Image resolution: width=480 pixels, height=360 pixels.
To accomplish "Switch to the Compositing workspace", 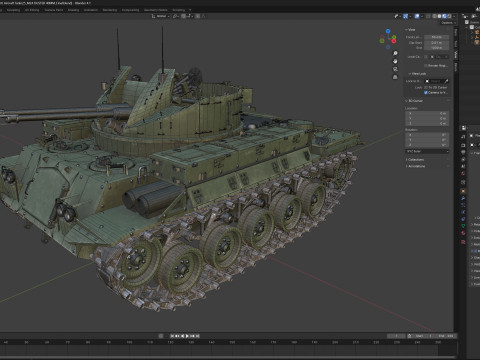I will click(x=130, y=10).
